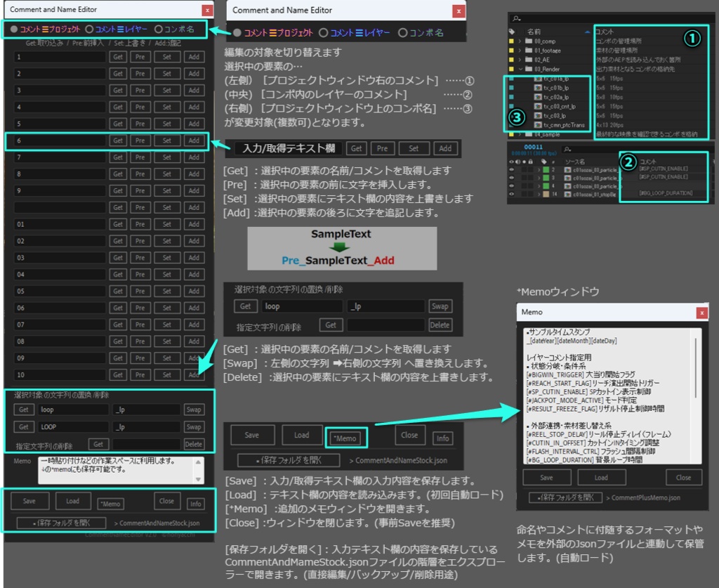Click the tx_c01b_lp composition icon
The height and width of the screenshot is (588, 719).
coord(539,88)
